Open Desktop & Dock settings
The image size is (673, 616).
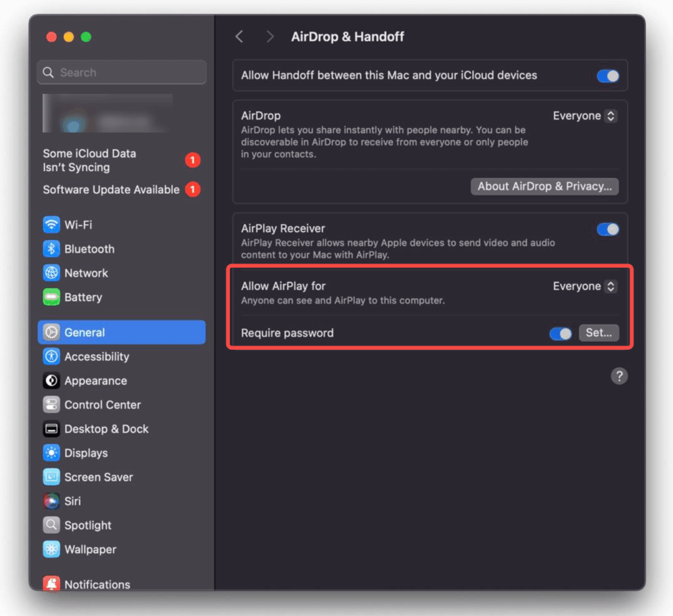[x=106, y=429]
